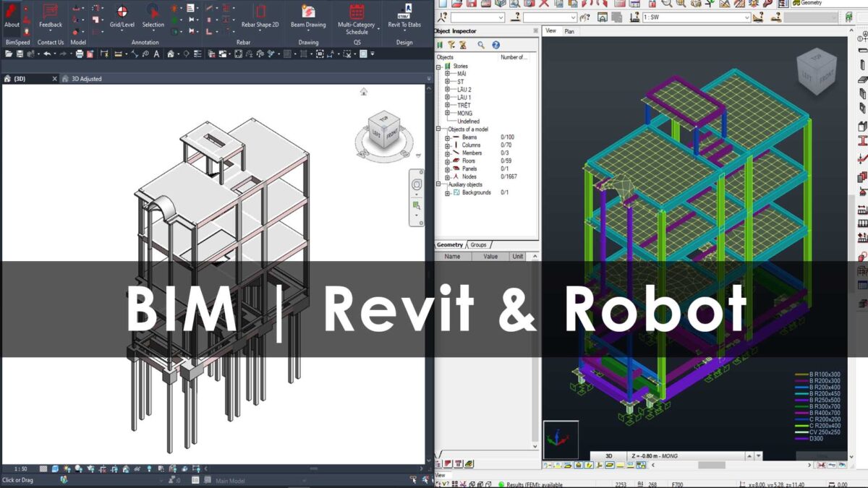Click the search magnifier in Object Inspector

click(481, 45)
